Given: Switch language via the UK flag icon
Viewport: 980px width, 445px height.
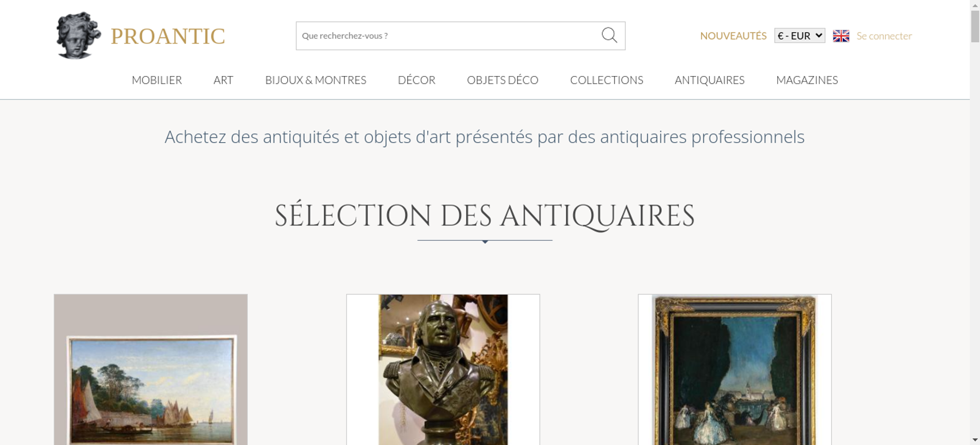Looking at the screenshot, I should click(x=841, y=36).
